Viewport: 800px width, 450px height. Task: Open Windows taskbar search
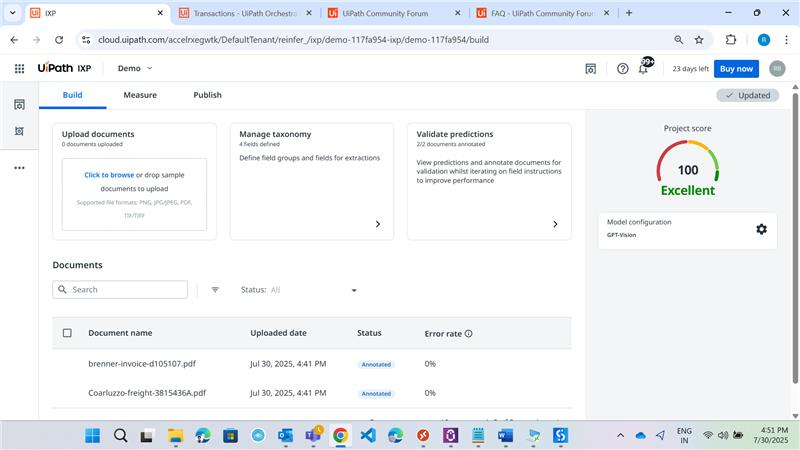pos(120,436)
